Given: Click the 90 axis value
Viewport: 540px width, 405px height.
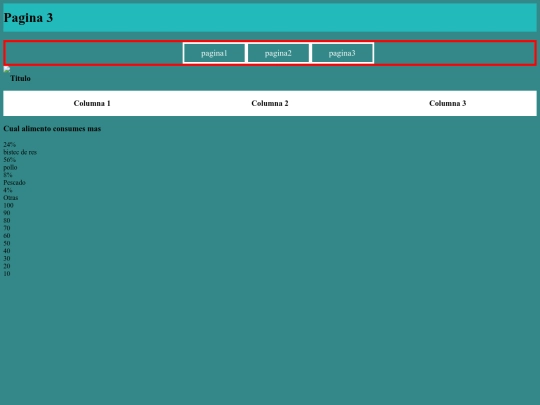Looking at the screenshot, I should [x=7, y=213].
